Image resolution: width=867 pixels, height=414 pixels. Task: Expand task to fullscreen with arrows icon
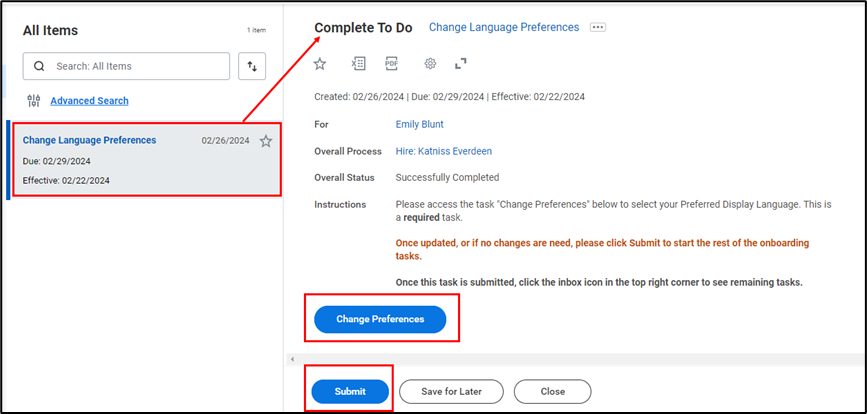[x=461, y=64]
